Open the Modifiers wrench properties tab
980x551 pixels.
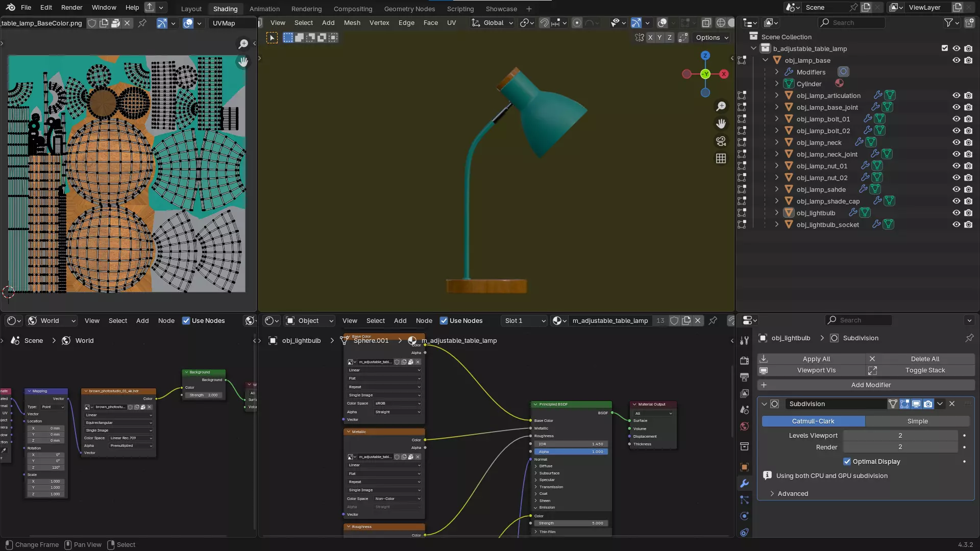744,484
